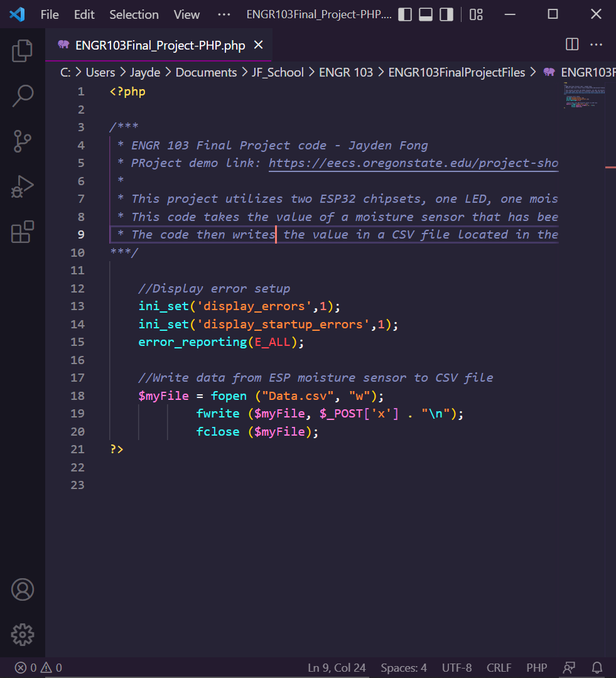
Task: Open the Explorer view in activity bar
Action: pos(23,51)
